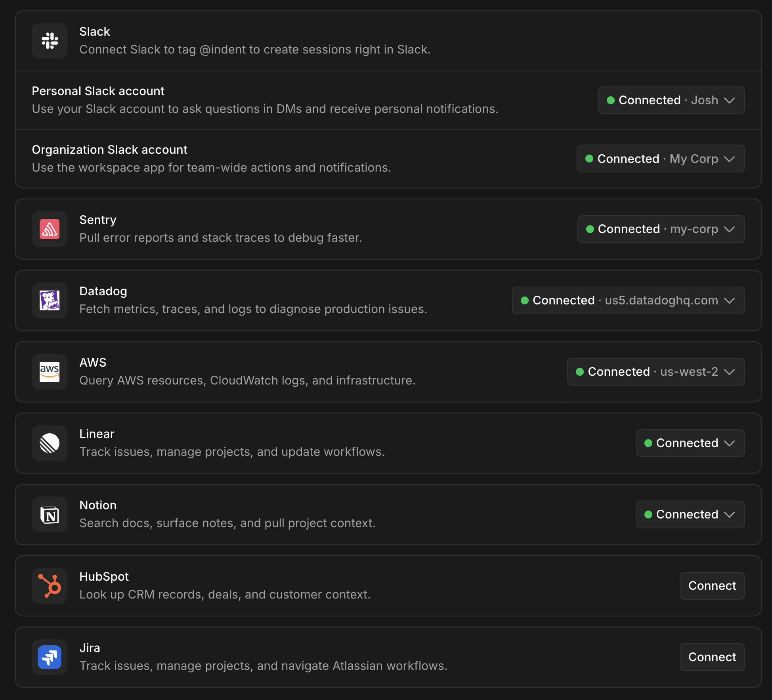Select the Notion integration icon
The height and width of the screenshot is (700, 772).
[49, 514]
